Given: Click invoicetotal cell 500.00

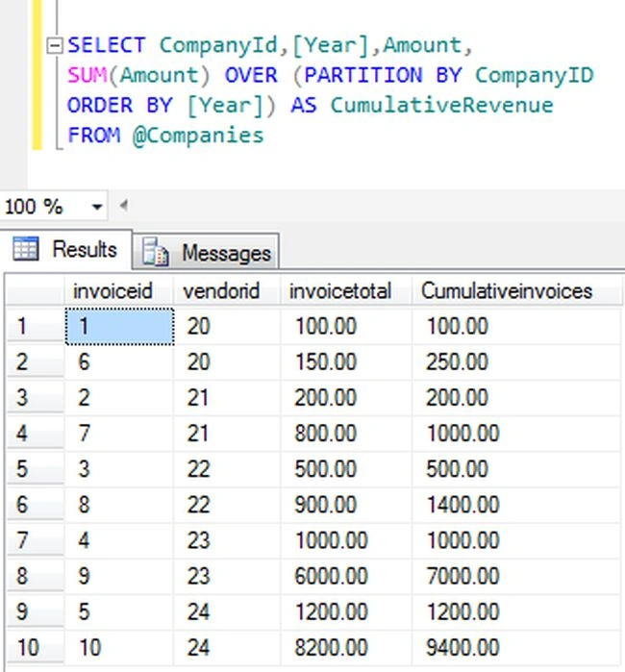Looking at the screenshot, I should pos(346,469).
